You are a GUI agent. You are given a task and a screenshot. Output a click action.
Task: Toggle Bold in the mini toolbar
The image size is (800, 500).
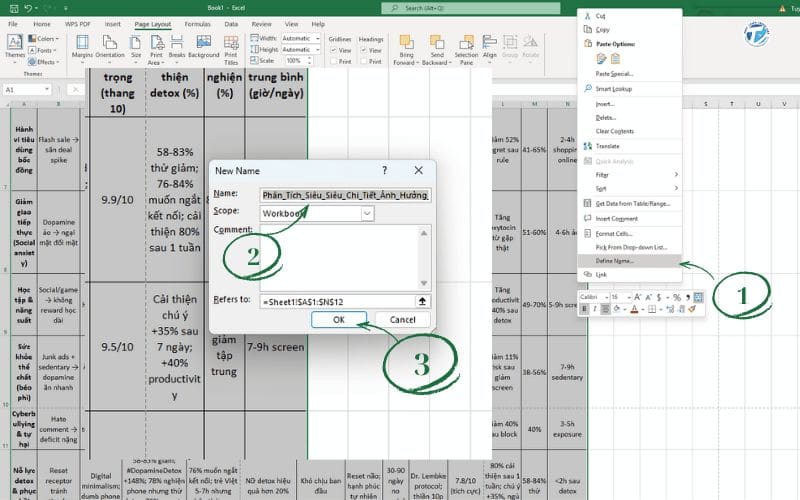(585, 309)
